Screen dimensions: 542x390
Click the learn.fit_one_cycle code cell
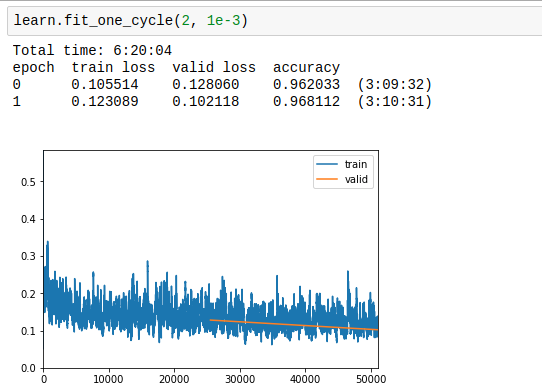click(275, 21)
